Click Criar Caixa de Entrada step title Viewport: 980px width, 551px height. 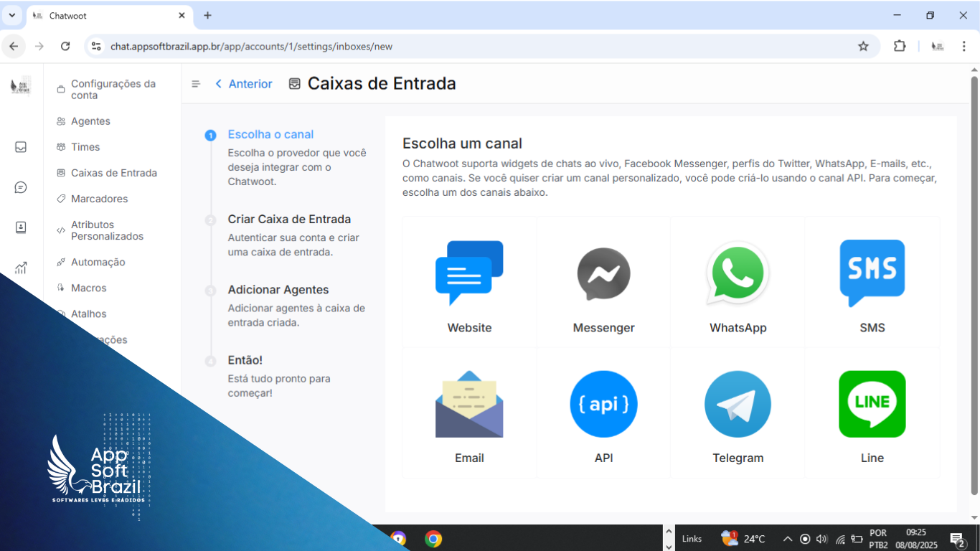289,220
